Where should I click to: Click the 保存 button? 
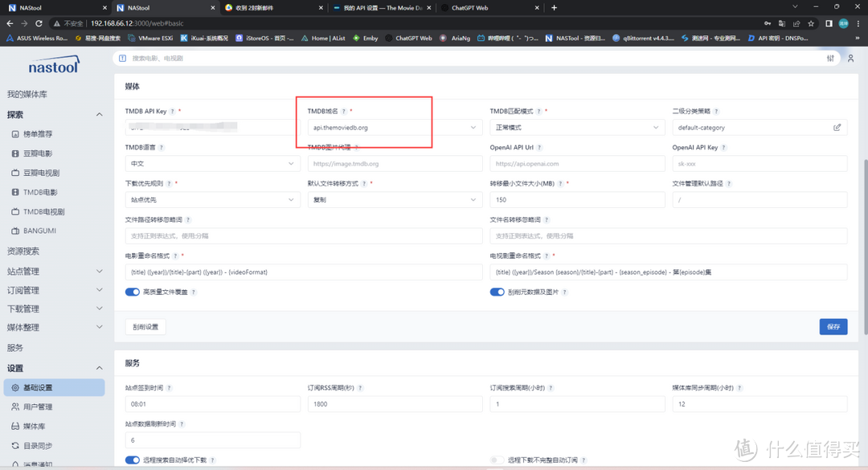(x=833, y=327)
